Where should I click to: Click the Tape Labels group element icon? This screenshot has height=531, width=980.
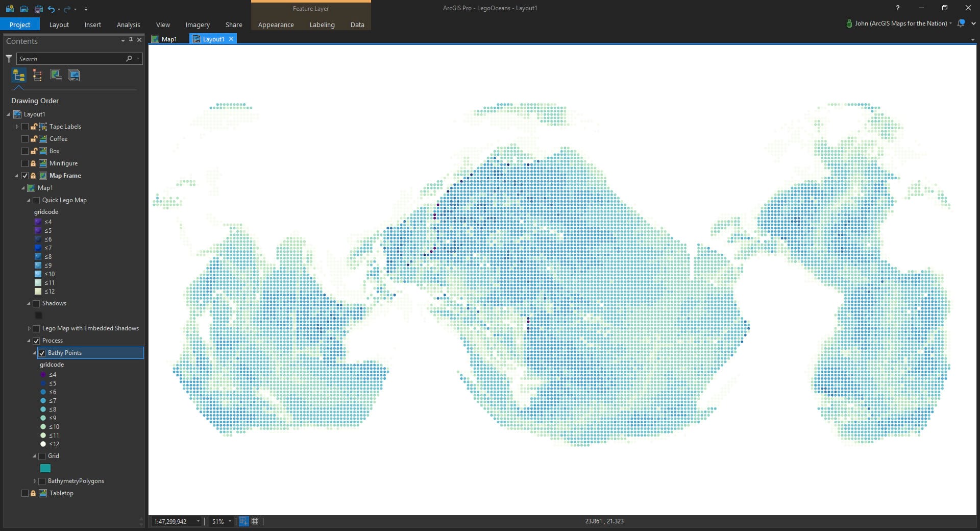point(43,127)
